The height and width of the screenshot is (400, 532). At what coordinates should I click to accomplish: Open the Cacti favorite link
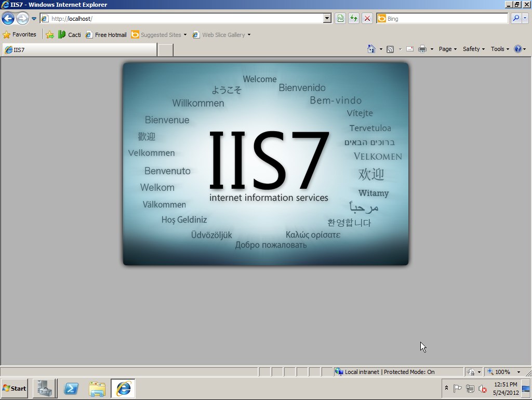click(x=70, y=35)
